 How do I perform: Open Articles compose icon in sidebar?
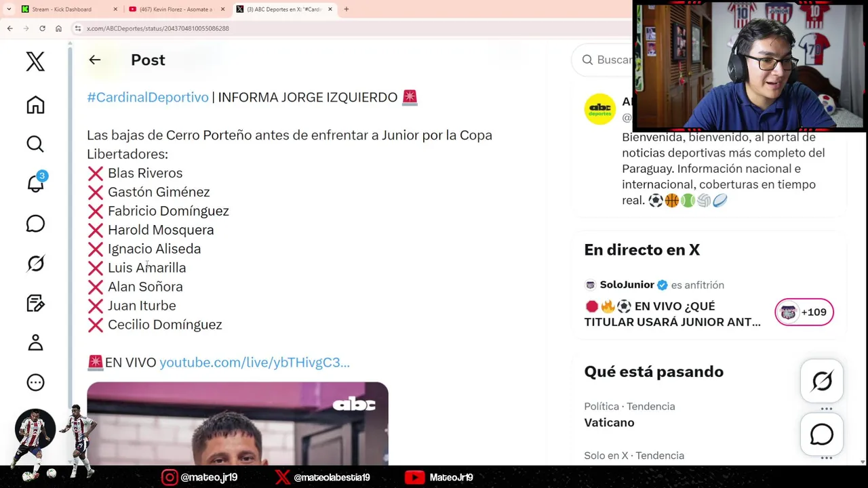coord(35,303)
